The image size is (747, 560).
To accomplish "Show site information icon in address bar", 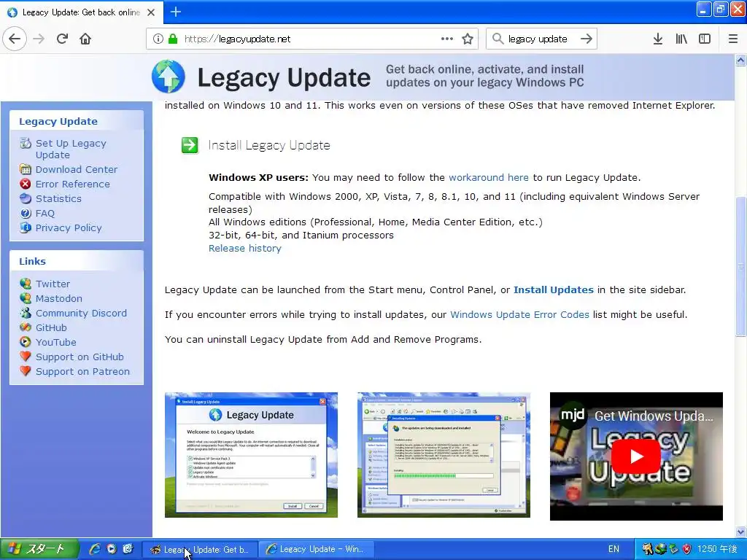I will [x=158, y=39].
